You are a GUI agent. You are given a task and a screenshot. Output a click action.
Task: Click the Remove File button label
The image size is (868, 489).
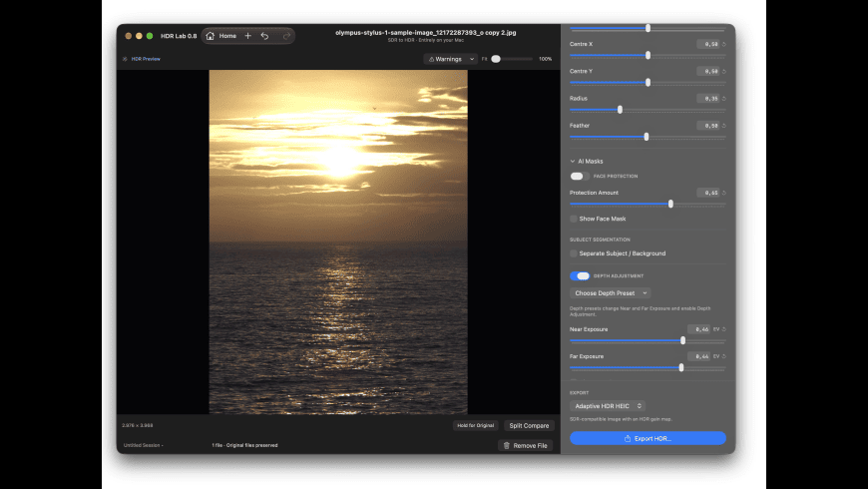click(x=530, y=446)
